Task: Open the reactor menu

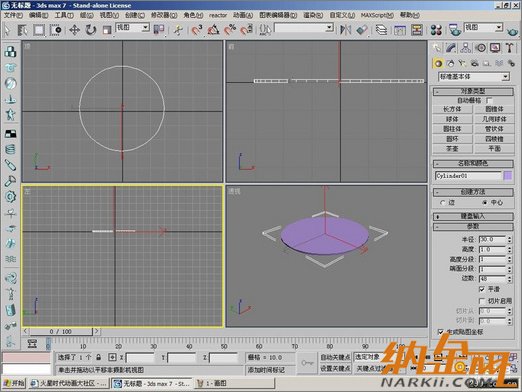Action: point(218,15)
